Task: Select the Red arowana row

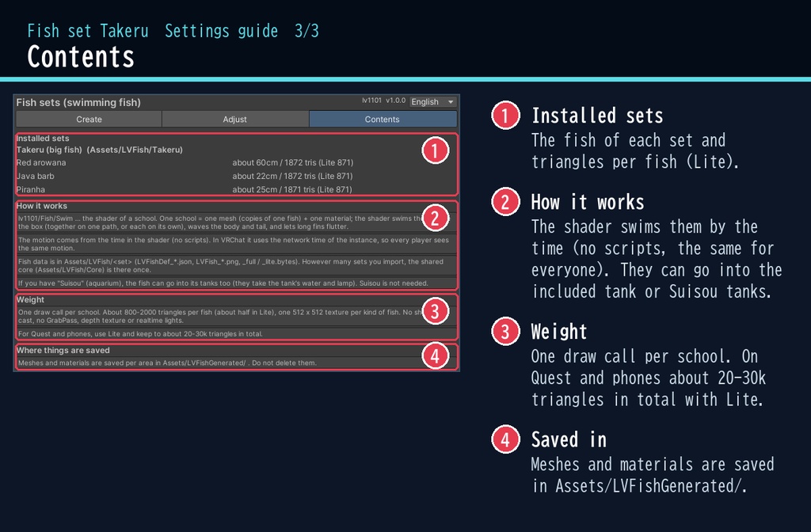Action: pos(236,162)
